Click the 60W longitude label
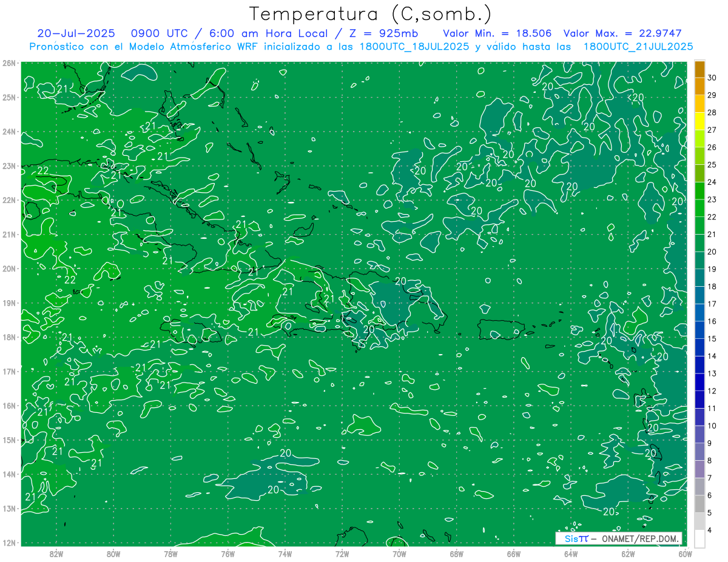 click(x=686, y=554)
